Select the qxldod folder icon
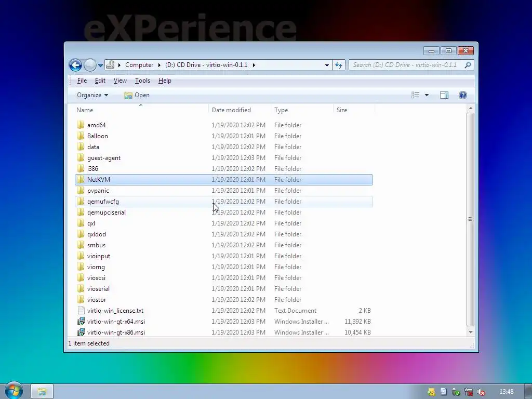Viewport: 532px width, 399px height. 81,234
